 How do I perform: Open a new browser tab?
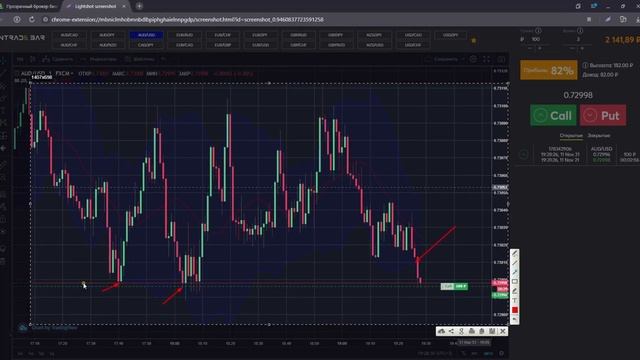(x=139, y=6)
